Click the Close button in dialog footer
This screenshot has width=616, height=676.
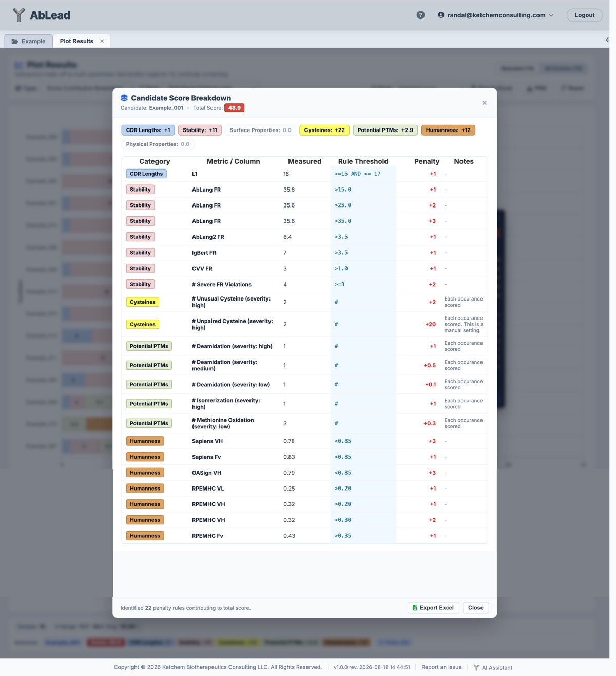click(x=475, y=608)
